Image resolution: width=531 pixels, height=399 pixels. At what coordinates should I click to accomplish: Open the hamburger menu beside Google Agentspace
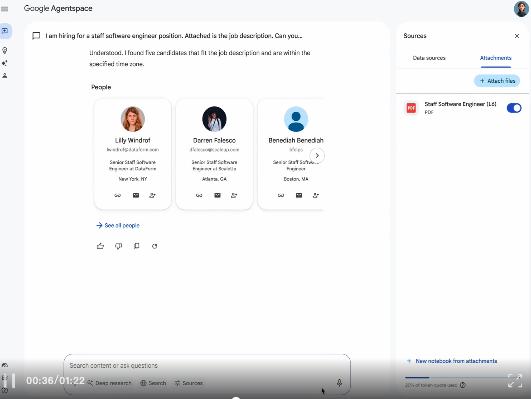point(5,9)
